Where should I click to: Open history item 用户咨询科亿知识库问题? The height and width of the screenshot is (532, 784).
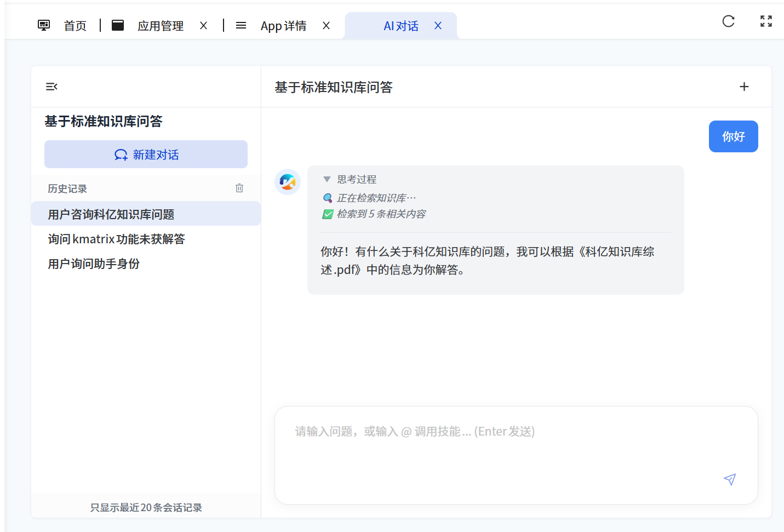111,214
